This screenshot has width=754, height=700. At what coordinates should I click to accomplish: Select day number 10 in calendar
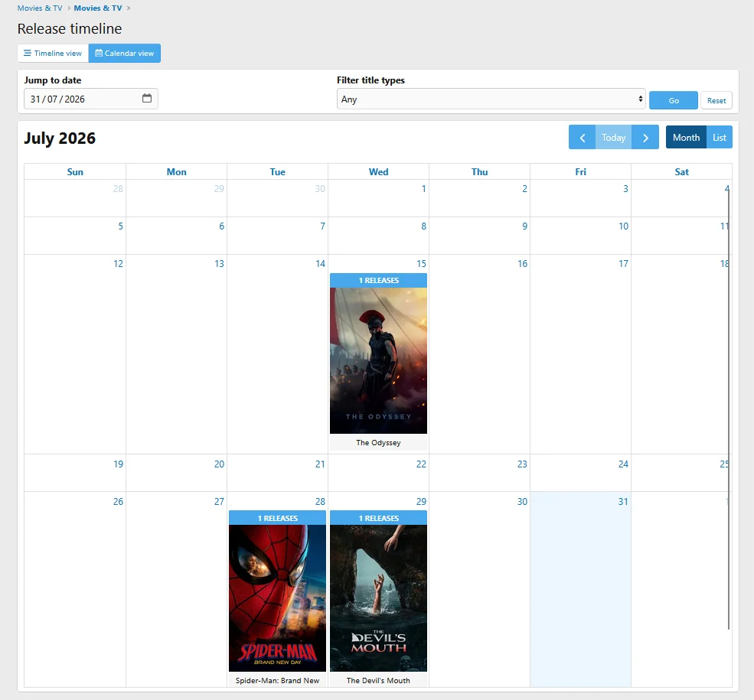point(623,226)
